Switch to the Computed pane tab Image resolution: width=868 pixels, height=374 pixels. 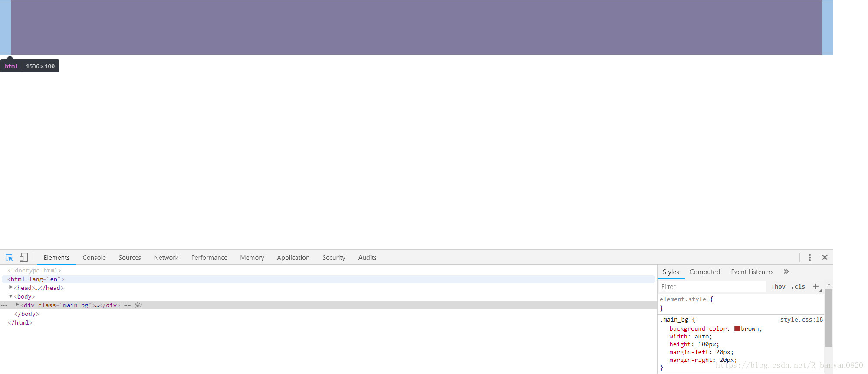point(705,272)
